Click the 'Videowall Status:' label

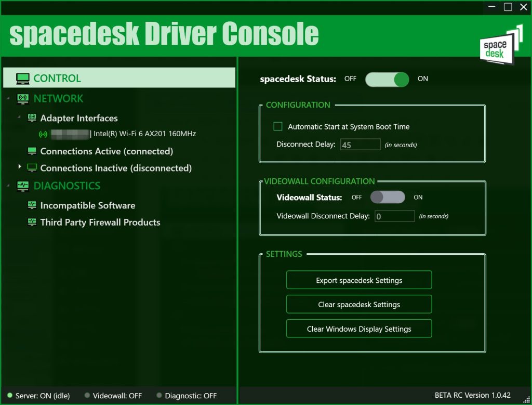(x=309, y=198)
